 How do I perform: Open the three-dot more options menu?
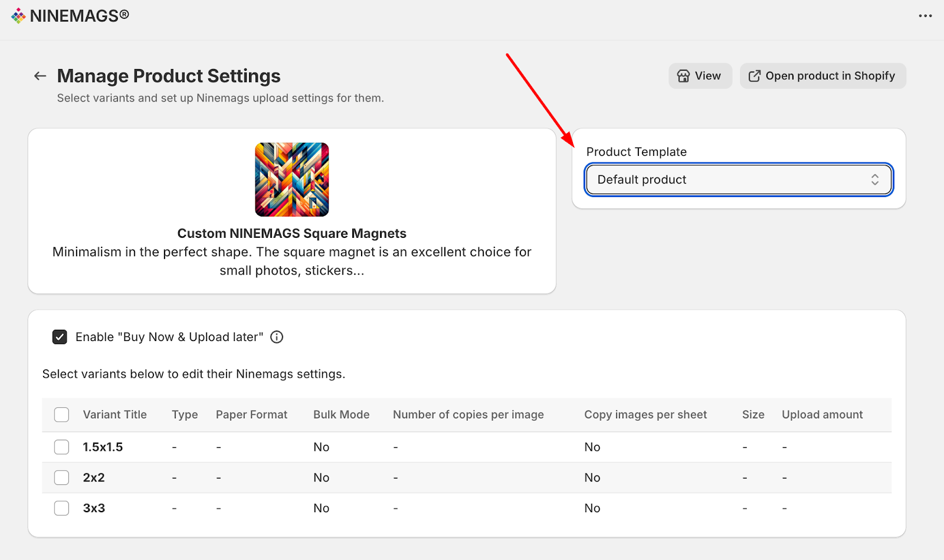point(925,16)
